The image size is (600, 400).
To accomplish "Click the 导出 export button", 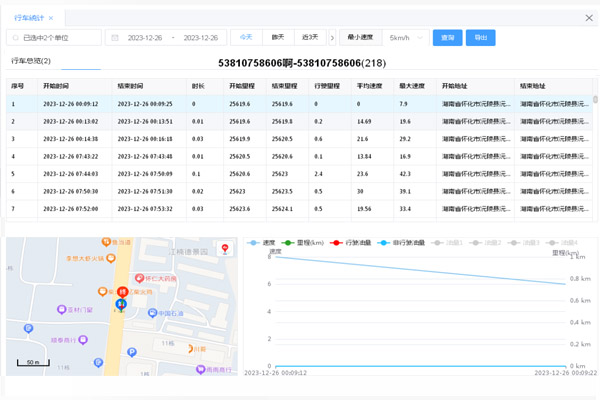I will 480,38.
